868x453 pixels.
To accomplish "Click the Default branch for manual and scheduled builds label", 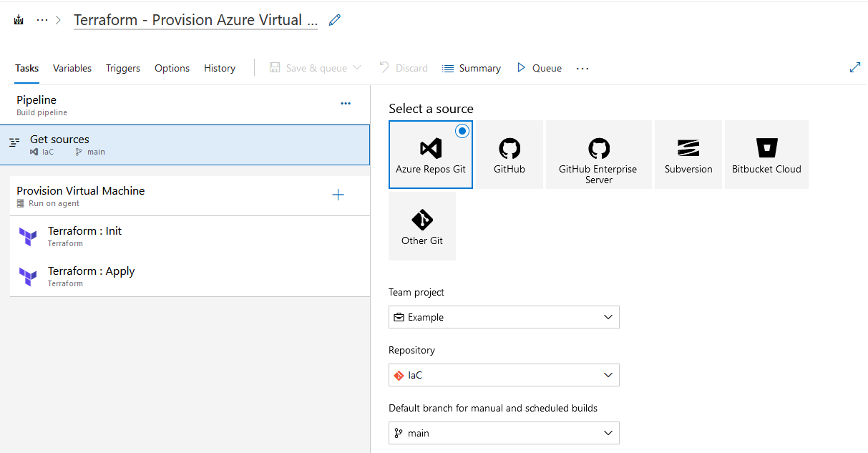I will (493, 409).
